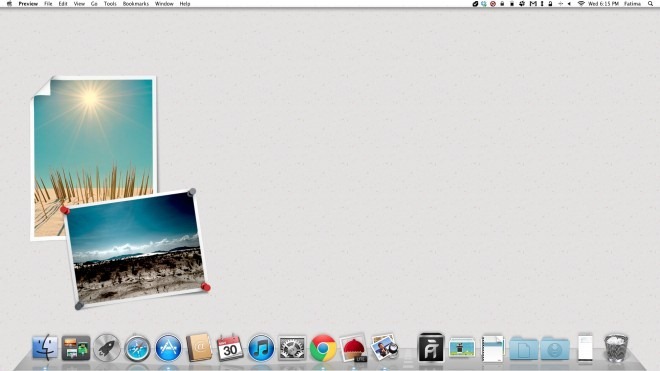Click the volume speaker menu bar icon
This screenshot has height=371, width=660.
pyautogui.click(x=569, y=4)
